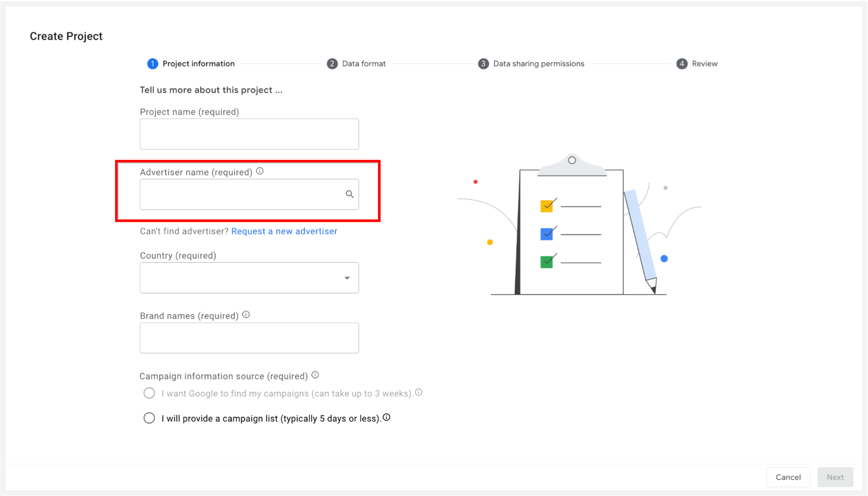Image resolution: width=868 pixels, height=496 pixels.
Task: Open the Country dropdown arrow
Action: [347, 278]
